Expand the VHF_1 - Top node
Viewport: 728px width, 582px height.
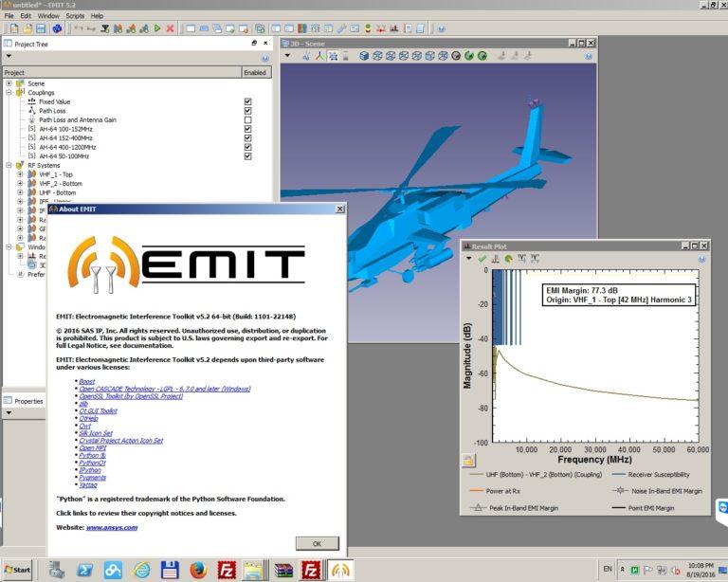coord(20,174)
